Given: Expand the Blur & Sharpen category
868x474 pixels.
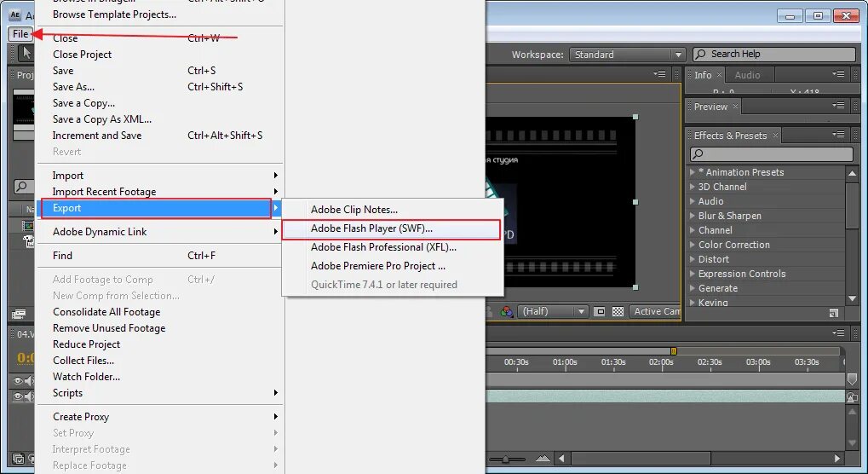Looking at the screenshot, I should click(x=692, y=216).
